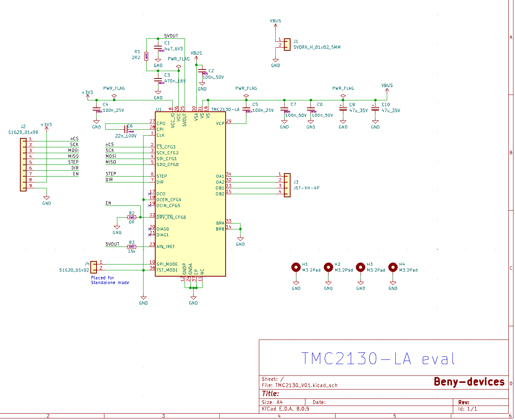Click the Placed for Standalone mode note

pos(110,280)
